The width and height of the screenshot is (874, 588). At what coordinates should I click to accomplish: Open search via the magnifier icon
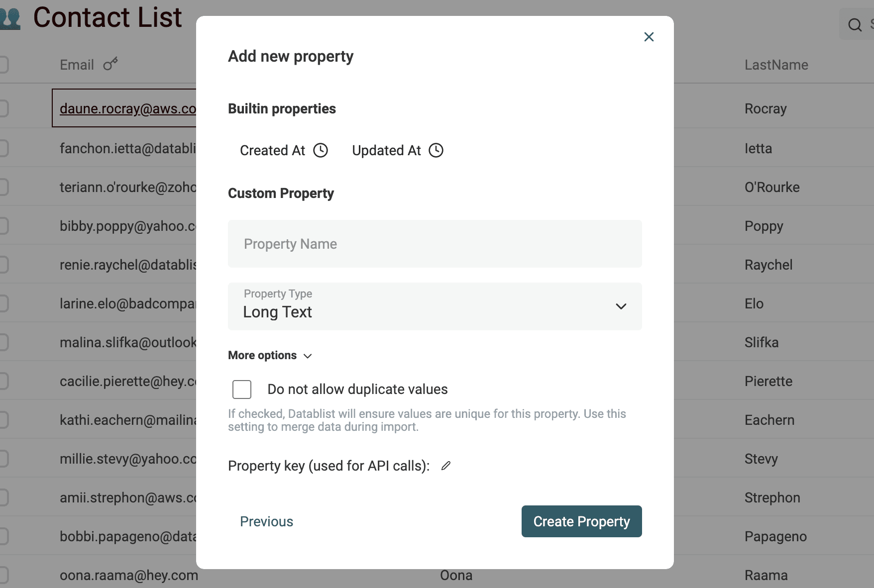click(x=855, y=25)
